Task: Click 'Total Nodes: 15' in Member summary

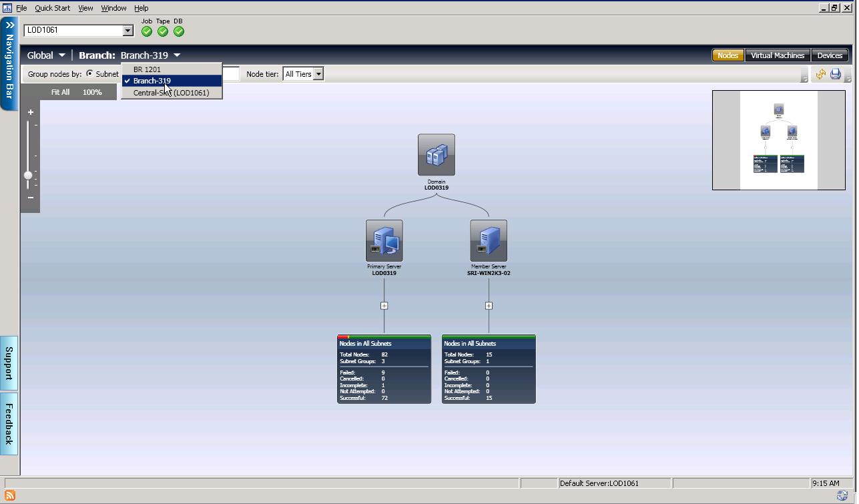Action: (469, 354)
